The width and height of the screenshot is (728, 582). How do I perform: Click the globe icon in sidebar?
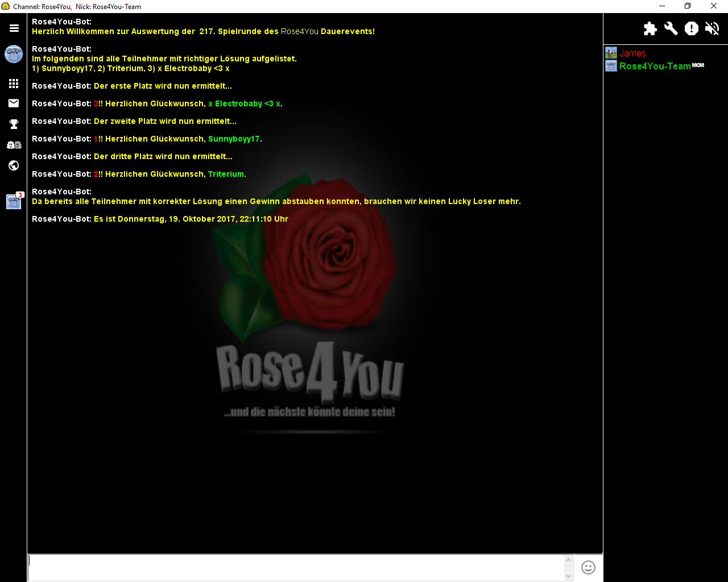pyautogui.click(x=14, y=165)
